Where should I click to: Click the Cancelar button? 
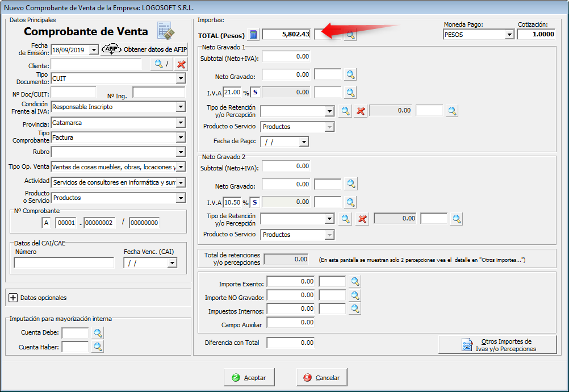(x=322, y=377)
